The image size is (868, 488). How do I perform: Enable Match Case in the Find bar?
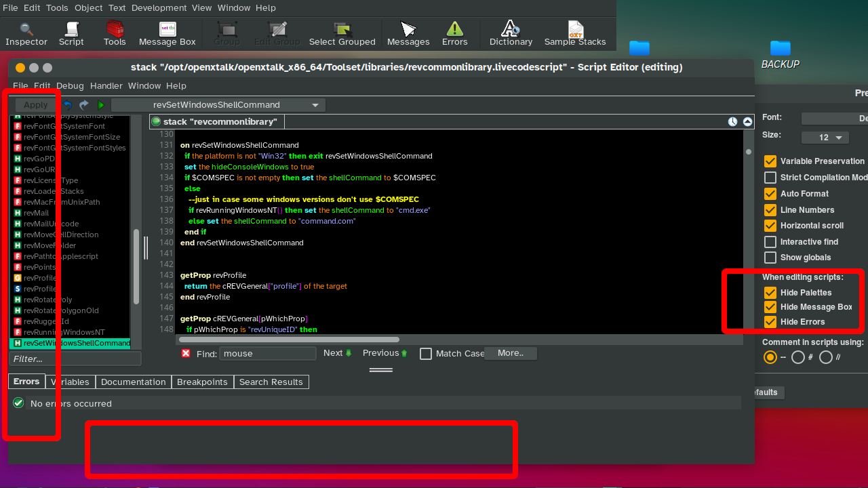pyautogui.click(x=426, y=354)
